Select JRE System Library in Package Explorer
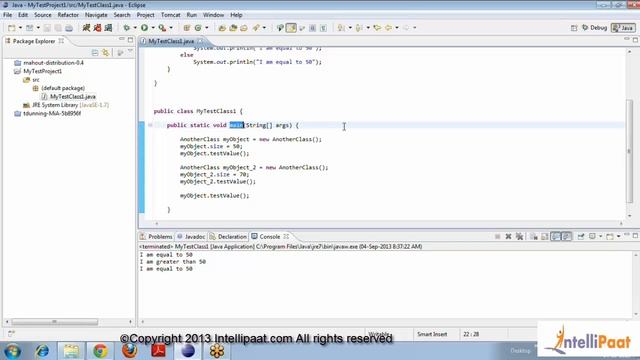Image resolution: width=640 pixels, height=360 pixels. (x=66, y=105)
